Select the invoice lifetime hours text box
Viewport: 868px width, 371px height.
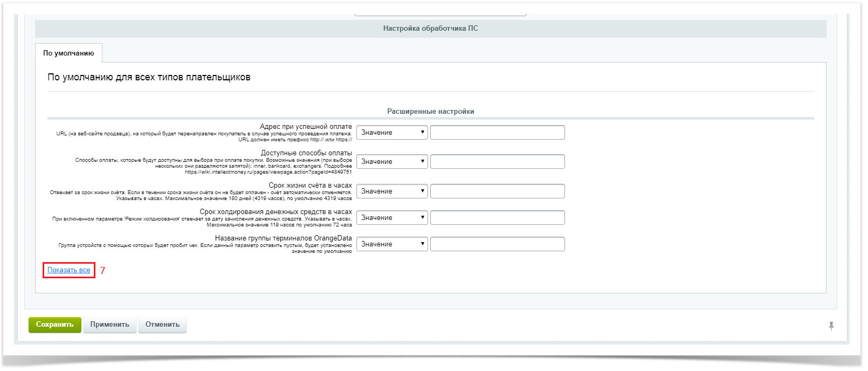pyautogui.click(x=497, y=191)
